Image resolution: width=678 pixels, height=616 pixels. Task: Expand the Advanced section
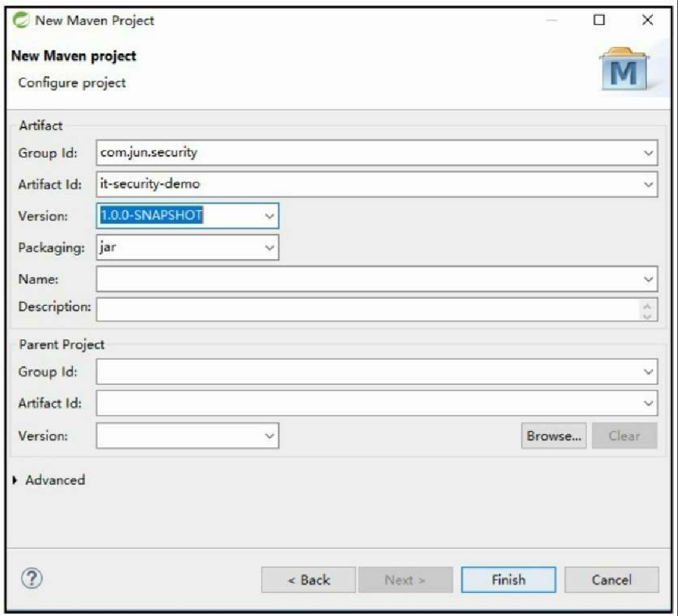point(16,480)
